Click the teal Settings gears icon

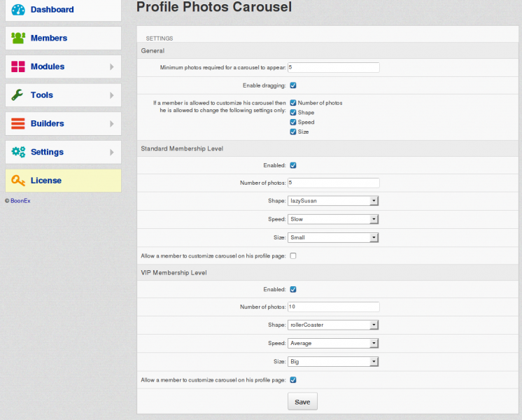point(18,152)
